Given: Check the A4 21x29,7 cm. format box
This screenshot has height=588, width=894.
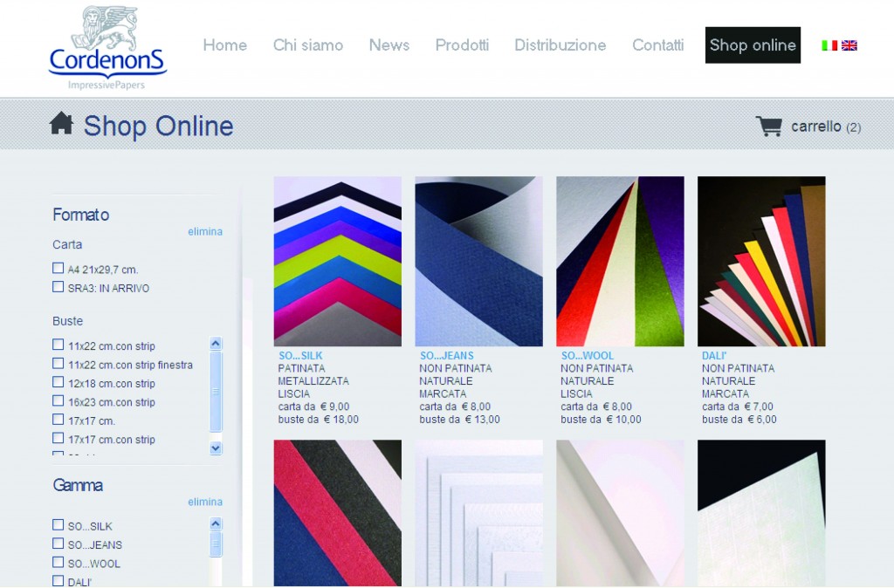Looking at the screenshot, I should (x=58, y=269).
